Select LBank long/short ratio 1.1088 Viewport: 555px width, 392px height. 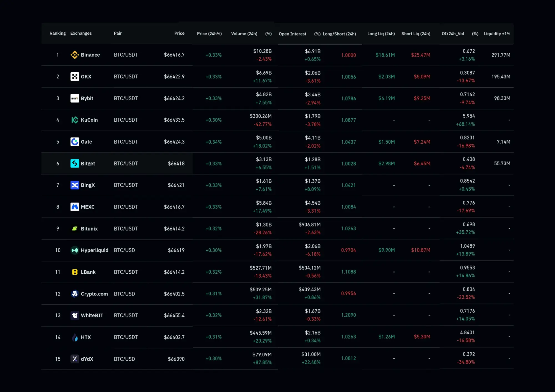(349, 272)
